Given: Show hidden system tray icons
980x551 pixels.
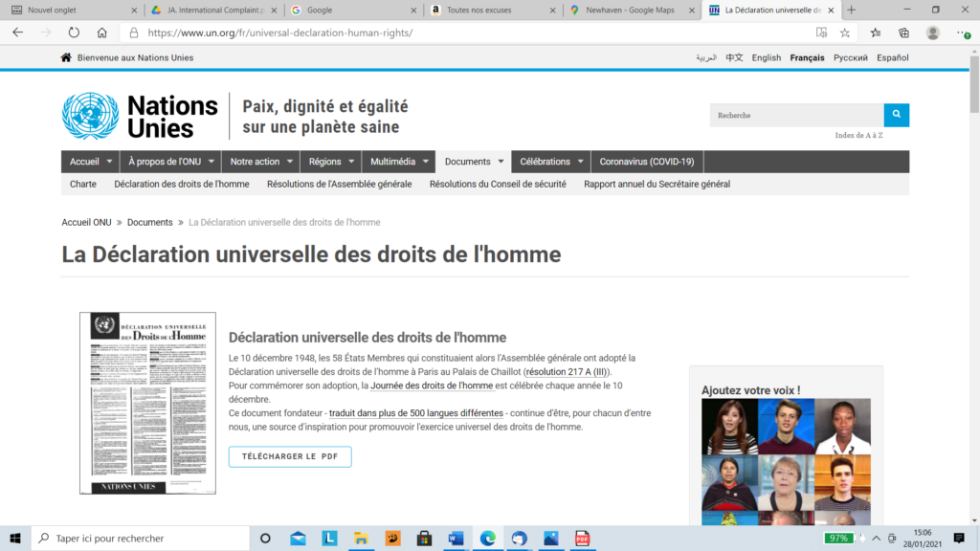Looking at the screenshot, I should click(x=877, y=538).
